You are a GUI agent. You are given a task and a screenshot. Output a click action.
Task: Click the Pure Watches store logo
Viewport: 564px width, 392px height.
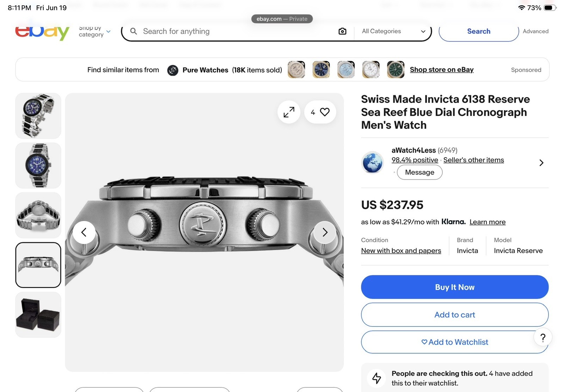pos(172,70)
